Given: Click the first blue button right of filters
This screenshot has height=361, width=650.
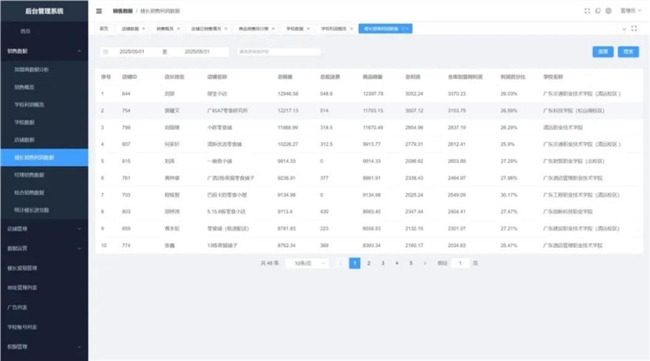Looking at the screenshot, I should 603,51.
